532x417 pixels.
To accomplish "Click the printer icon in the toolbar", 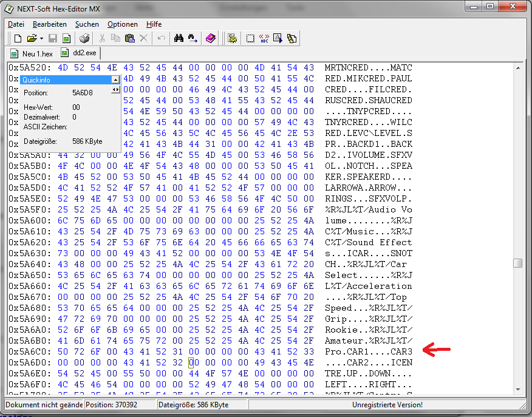I will click(x=85, y=38).
